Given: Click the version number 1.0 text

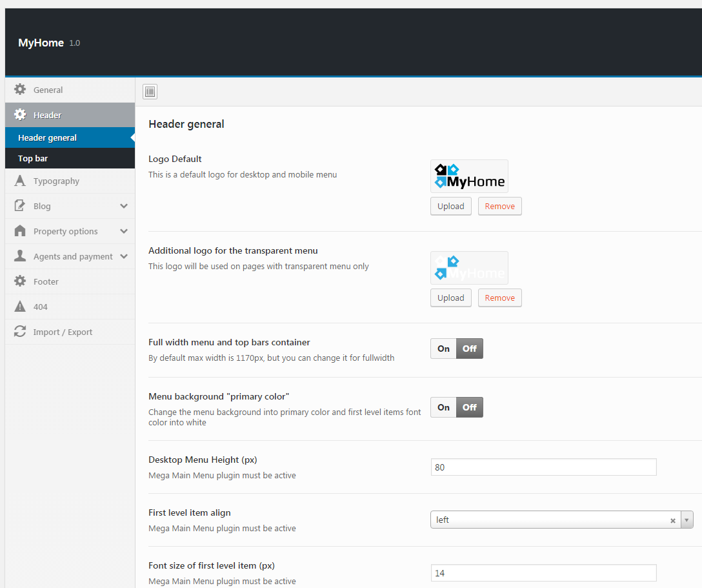Looking at the screenshot, I should click(x=75, y=43).
